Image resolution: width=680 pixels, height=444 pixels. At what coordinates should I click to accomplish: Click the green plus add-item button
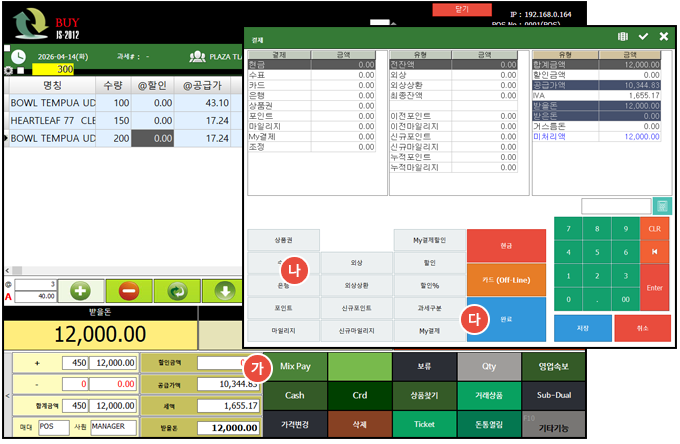[x=81, y=291]
